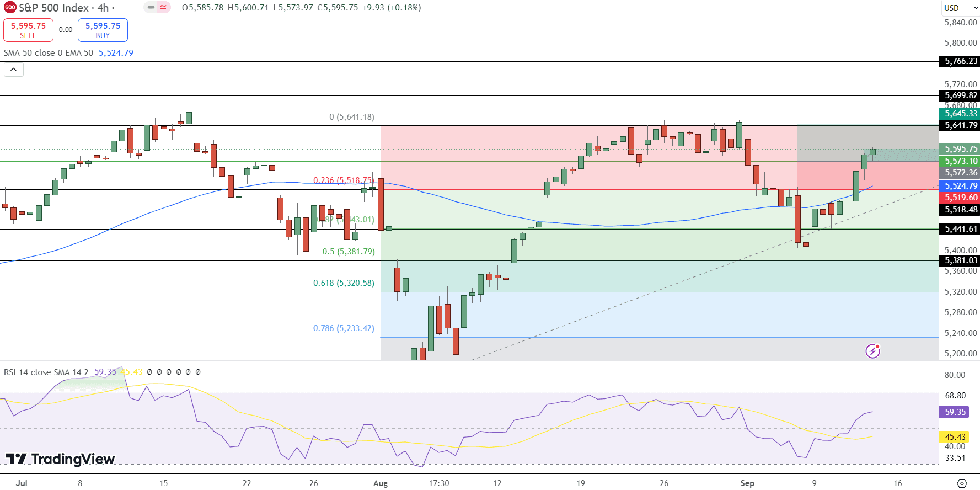Click the 17:30 time axis label
980x490 pixels.
439,483
